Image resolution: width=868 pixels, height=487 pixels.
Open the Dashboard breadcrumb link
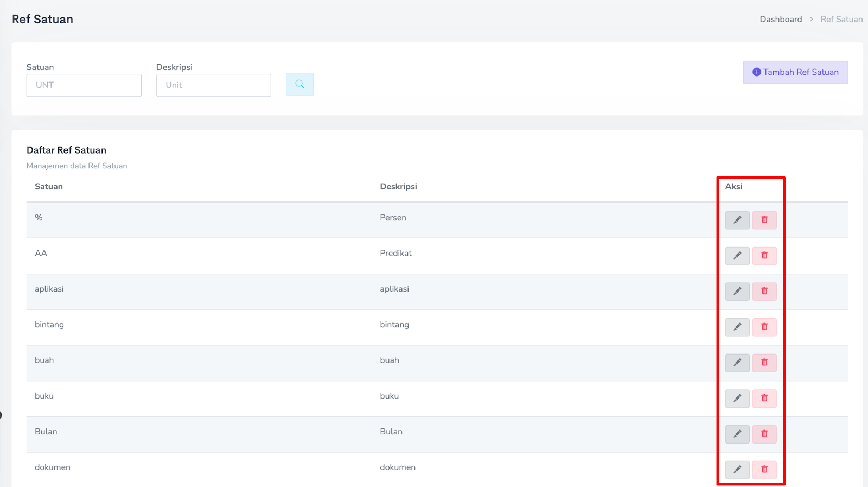pyautogui.click(x=781, y=19)
